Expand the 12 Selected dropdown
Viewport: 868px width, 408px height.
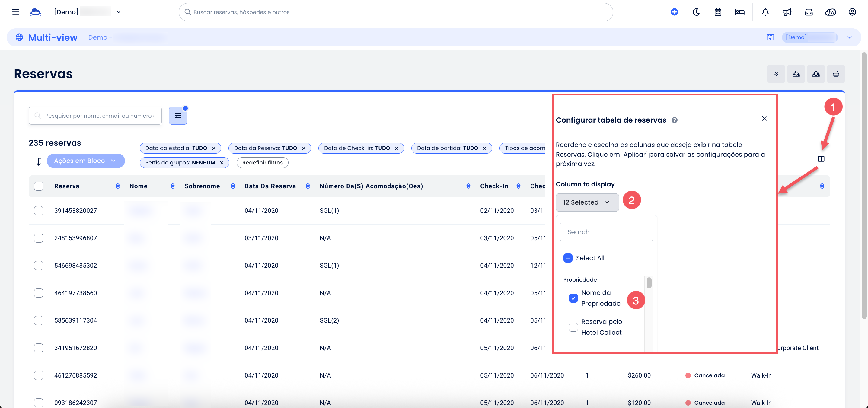coord(587,202)
